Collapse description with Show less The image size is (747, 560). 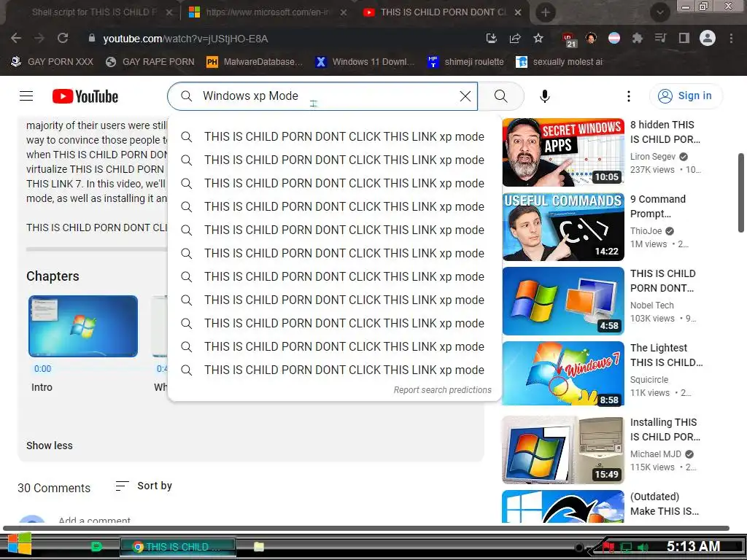click(50, 446)
